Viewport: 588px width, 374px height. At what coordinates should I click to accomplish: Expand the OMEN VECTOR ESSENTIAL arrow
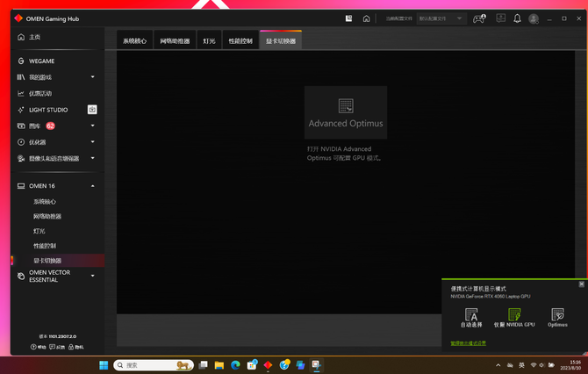93,276
